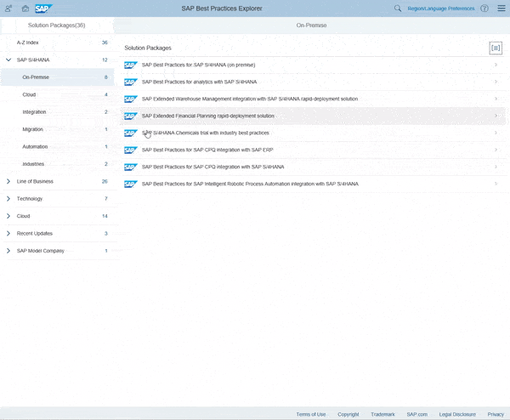Open Privacy footer link

496,414
